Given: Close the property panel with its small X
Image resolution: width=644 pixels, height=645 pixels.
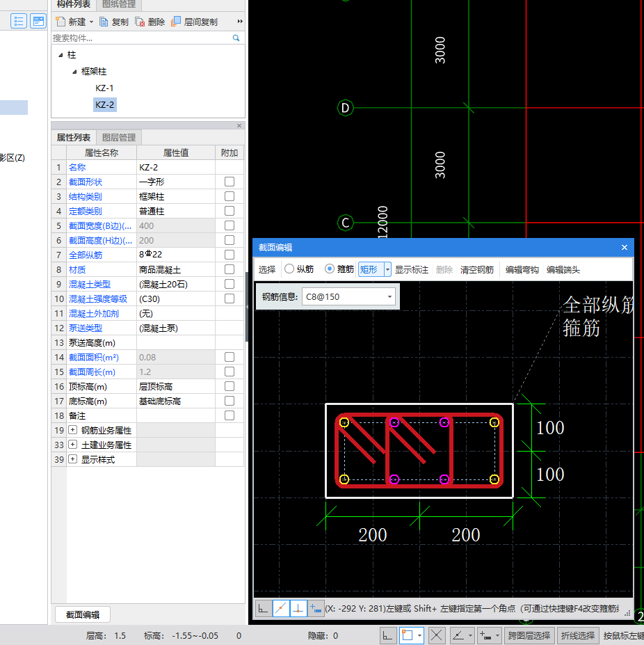Looking at the screenshot, I should (239, 125).
